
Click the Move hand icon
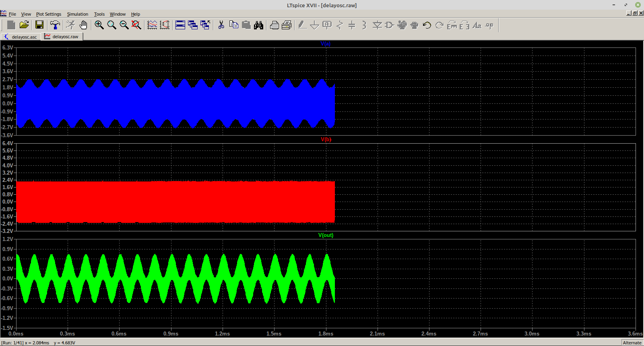pyautogui.click(x=402, y=25)
